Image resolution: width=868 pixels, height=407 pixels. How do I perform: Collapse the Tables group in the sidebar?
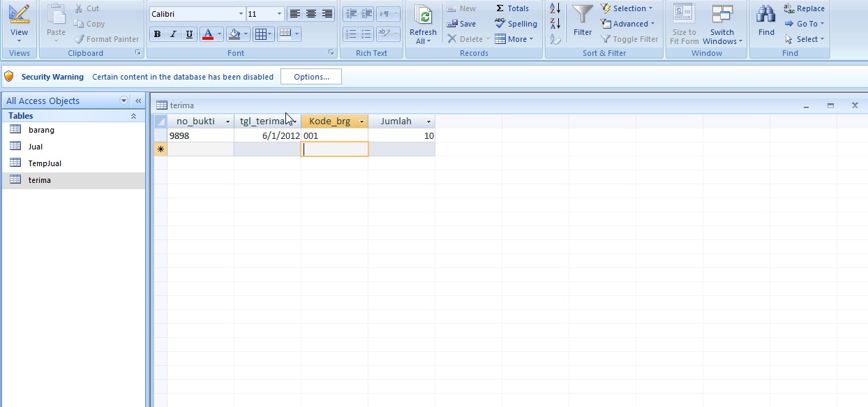133,115
